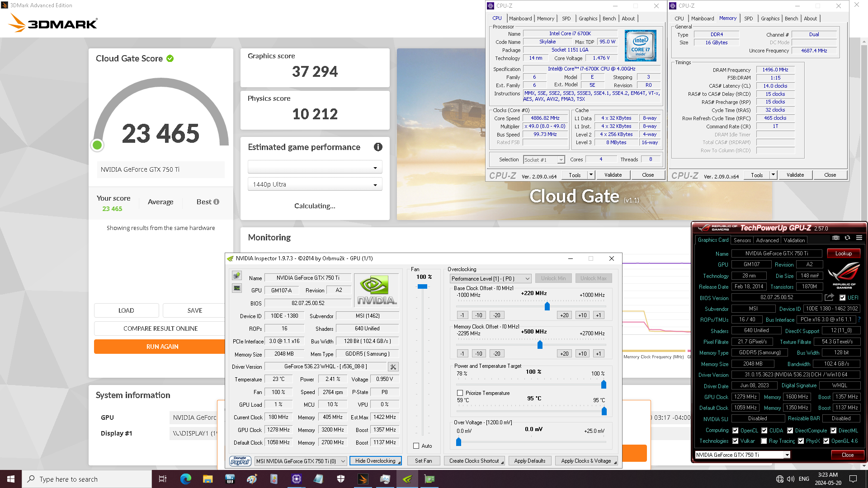The width and height of the screenshot is (868, 488).
Task: Toggle the PhysX checkbox in GPU-Z
Action: click(x=801, y=441)
